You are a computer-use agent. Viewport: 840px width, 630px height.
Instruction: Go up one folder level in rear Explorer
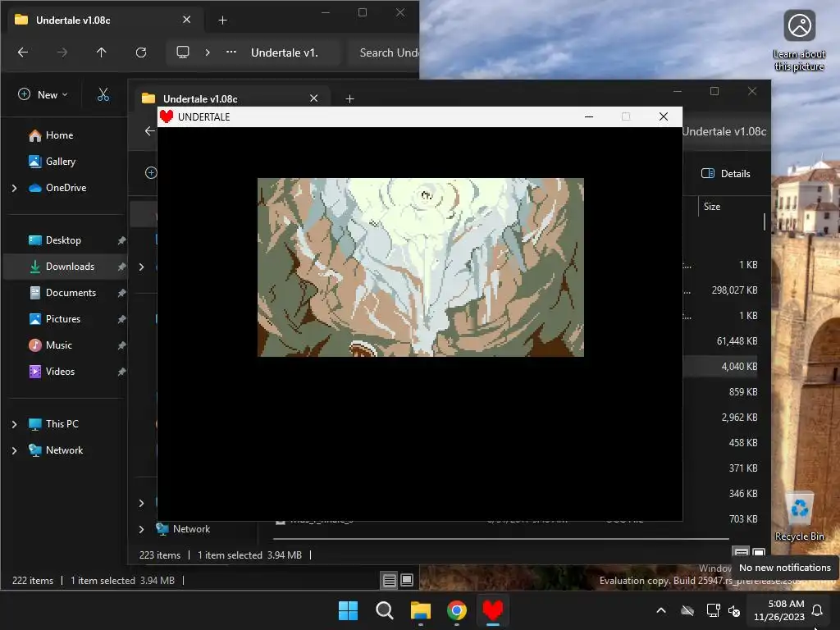(101, 52)
